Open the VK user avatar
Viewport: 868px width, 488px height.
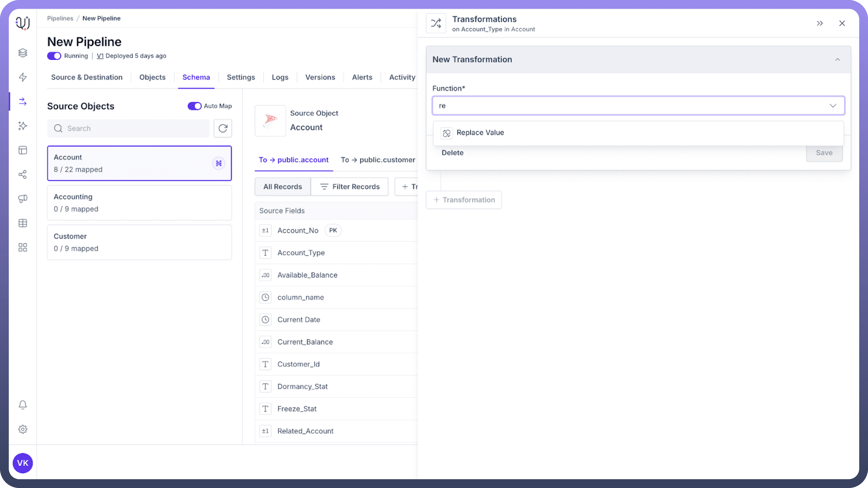pos(23,463)
